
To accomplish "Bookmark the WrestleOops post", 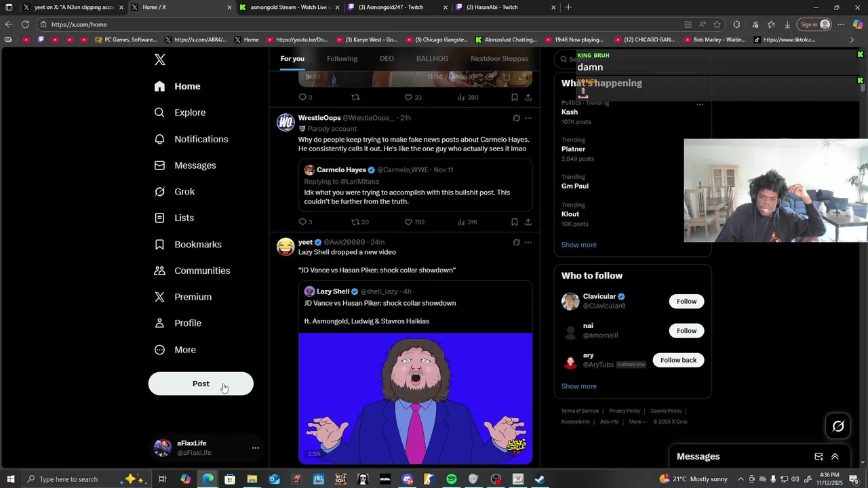I will pos(515,222).
